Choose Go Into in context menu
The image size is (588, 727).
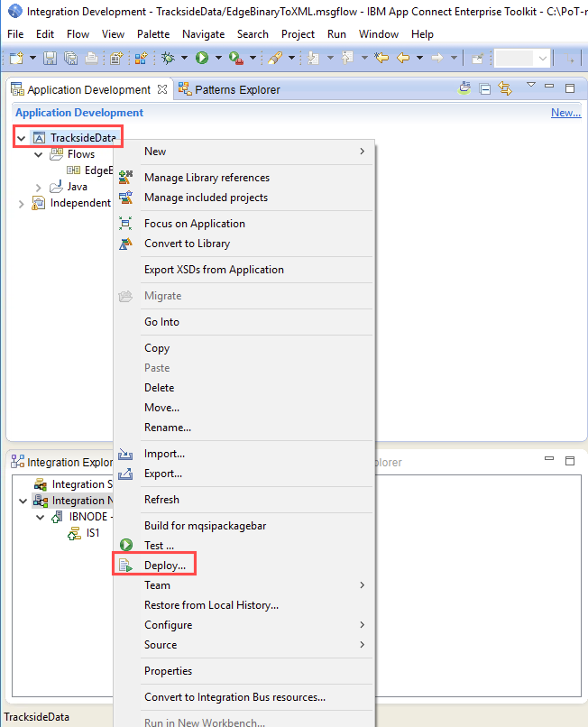click(x=243, y=322)
